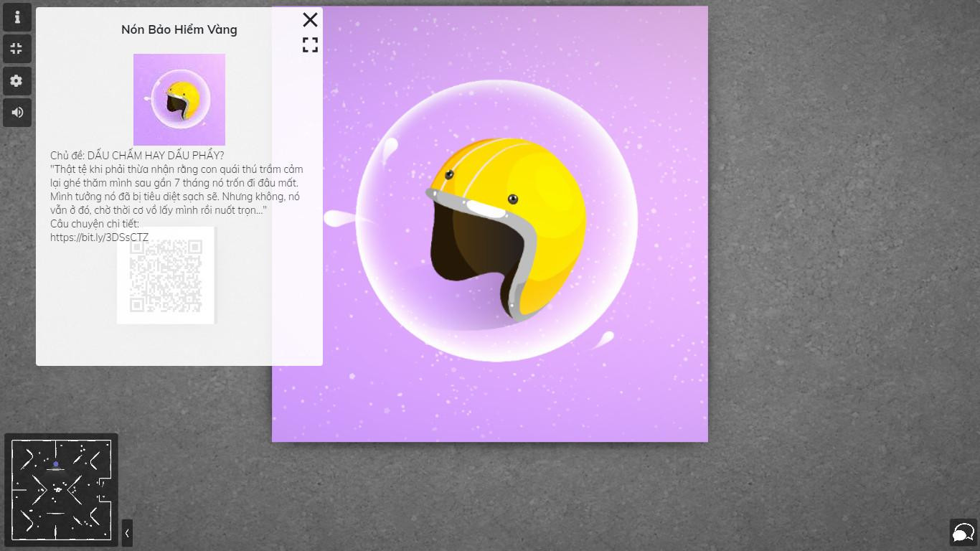Click the center of the gallery minimap
This screenshot has height=551, width=980.
(61, 489)
